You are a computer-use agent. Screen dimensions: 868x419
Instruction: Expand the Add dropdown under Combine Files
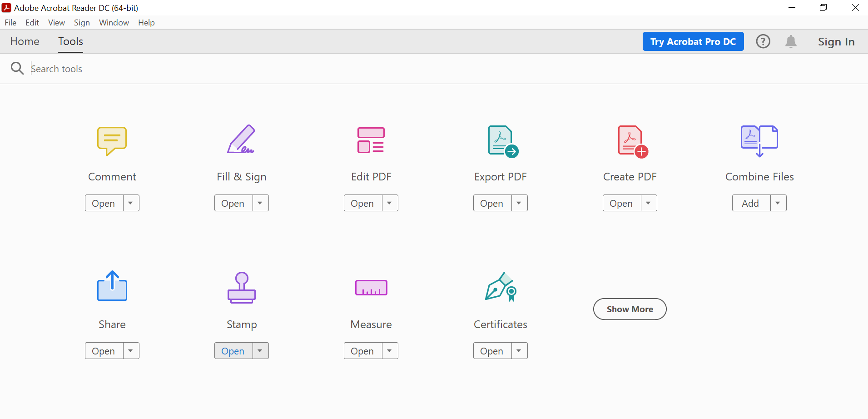tap(779, 203)
